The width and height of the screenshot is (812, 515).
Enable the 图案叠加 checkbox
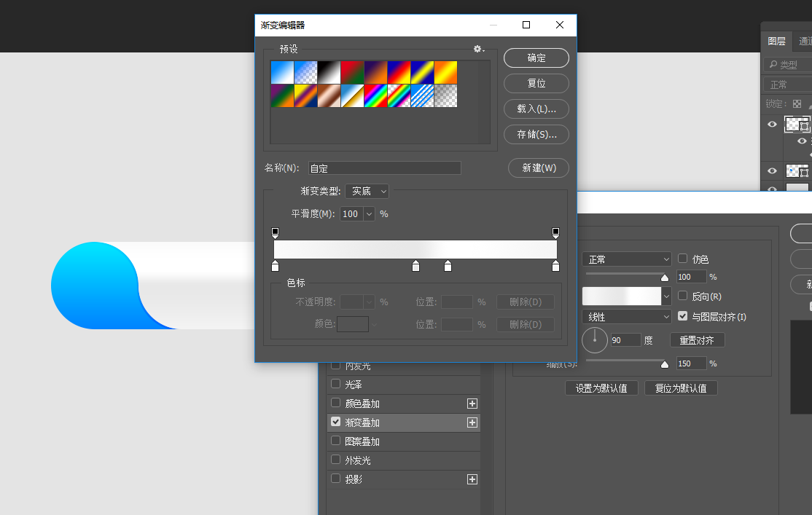point(335,441)
